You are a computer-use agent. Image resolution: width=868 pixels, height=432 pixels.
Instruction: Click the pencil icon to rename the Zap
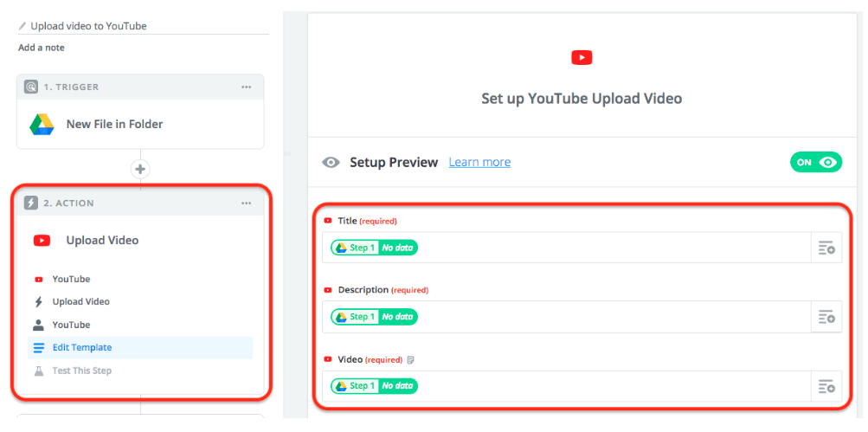click(x=23, y=26)
